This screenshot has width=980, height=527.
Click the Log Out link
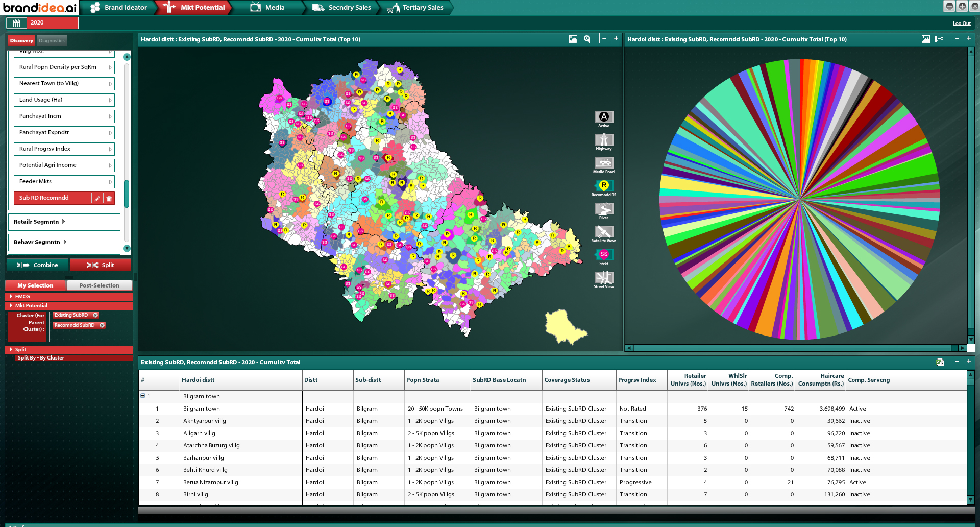(x=961, y=23)
